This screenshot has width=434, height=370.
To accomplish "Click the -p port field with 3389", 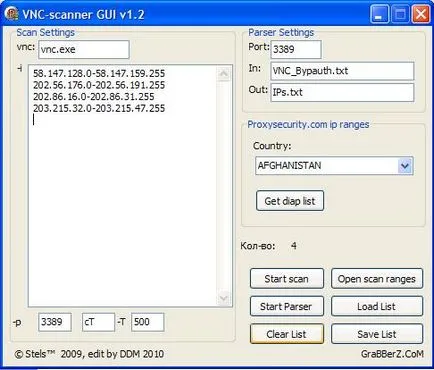I will click(x=55, y=322).
